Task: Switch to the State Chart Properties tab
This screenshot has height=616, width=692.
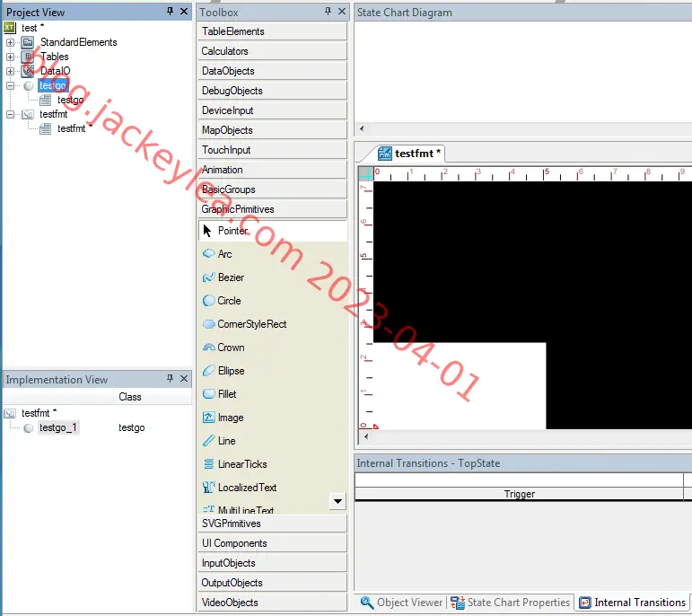Action: pyautogui.click(x=510, y=603)
